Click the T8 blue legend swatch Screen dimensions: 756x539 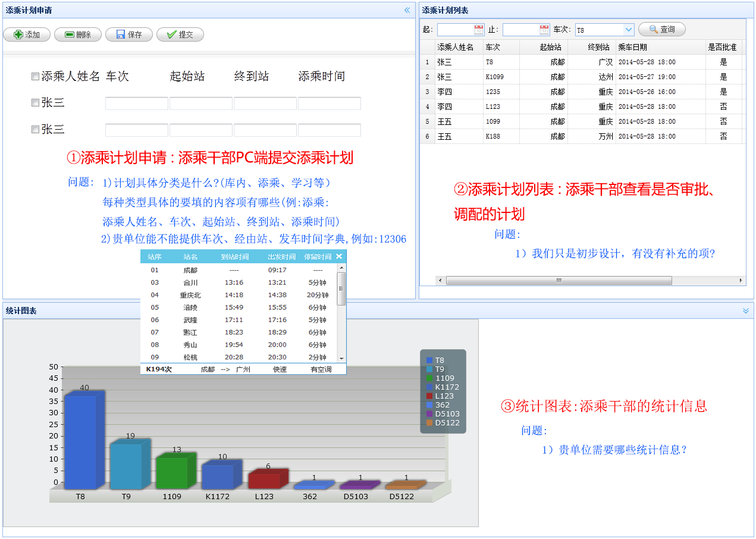pyautogui.click(x=429, y=361)
